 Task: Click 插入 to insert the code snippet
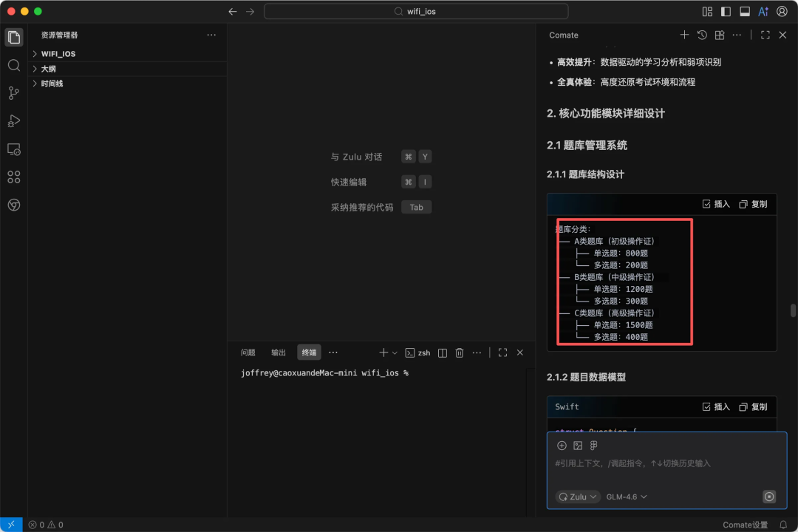click(x=716, y=204)
